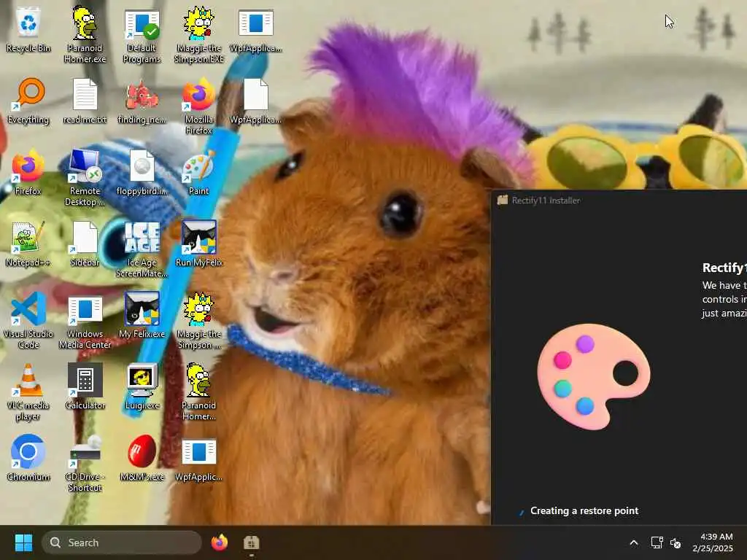The image size is (747, 560).
Task: Expand the hidden system tray icons chevron
Action: [x=634, y=542]
